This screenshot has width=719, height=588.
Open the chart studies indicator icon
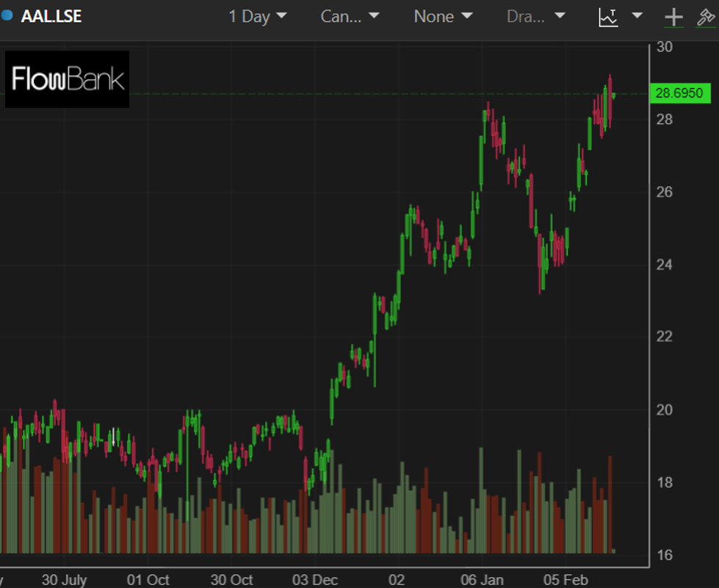(609, 17)
